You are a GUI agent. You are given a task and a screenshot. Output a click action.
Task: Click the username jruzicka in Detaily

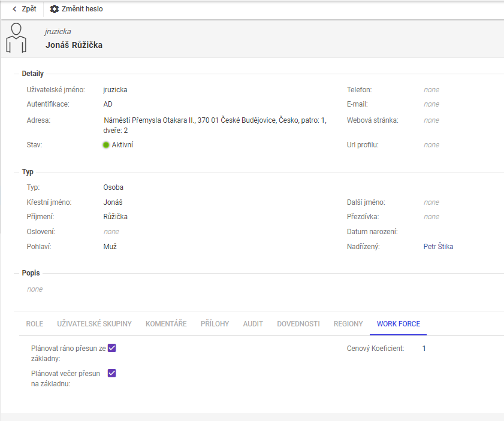pos(116,89)
